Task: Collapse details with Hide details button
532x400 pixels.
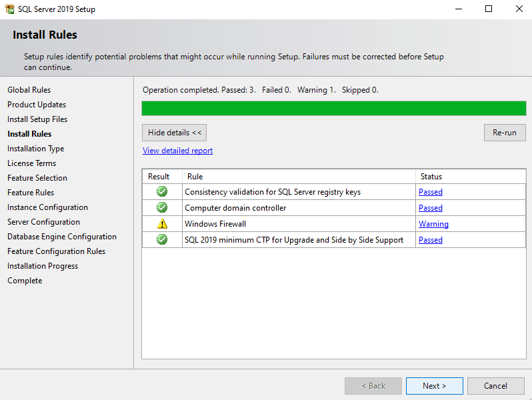Action: (174, 133)
